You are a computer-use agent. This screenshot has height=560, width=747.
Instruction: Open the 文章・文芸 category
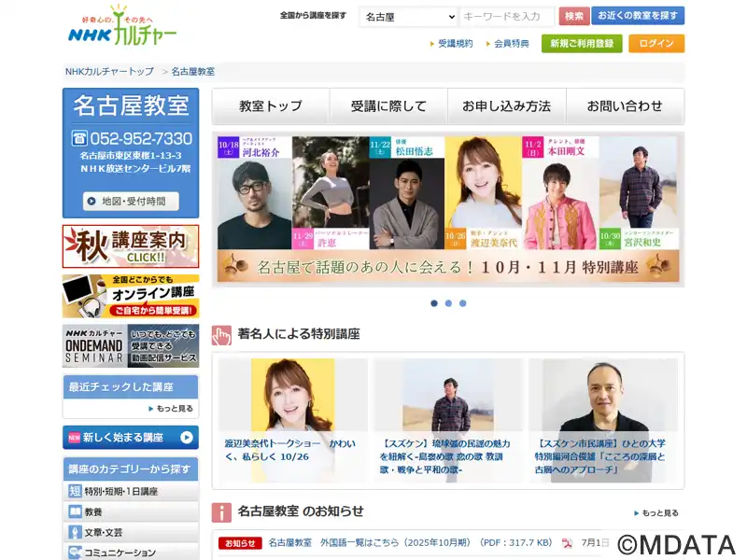131,532
